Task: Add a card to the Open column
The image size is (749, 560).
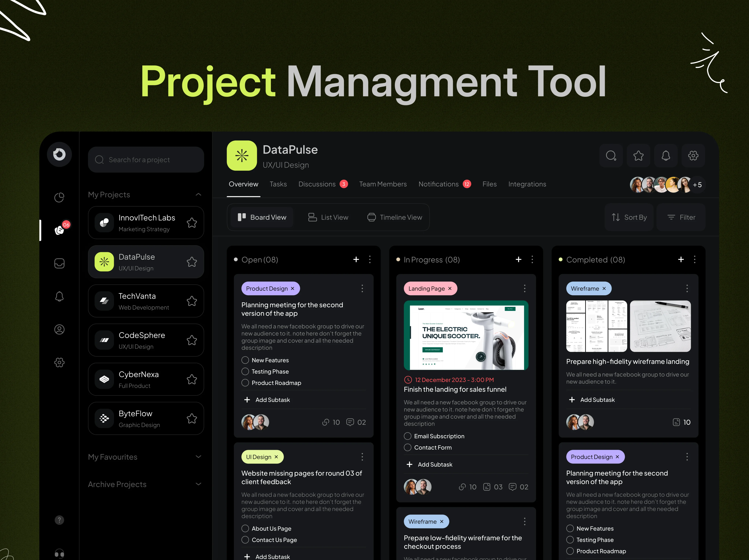Action: [x=356, y=259]
